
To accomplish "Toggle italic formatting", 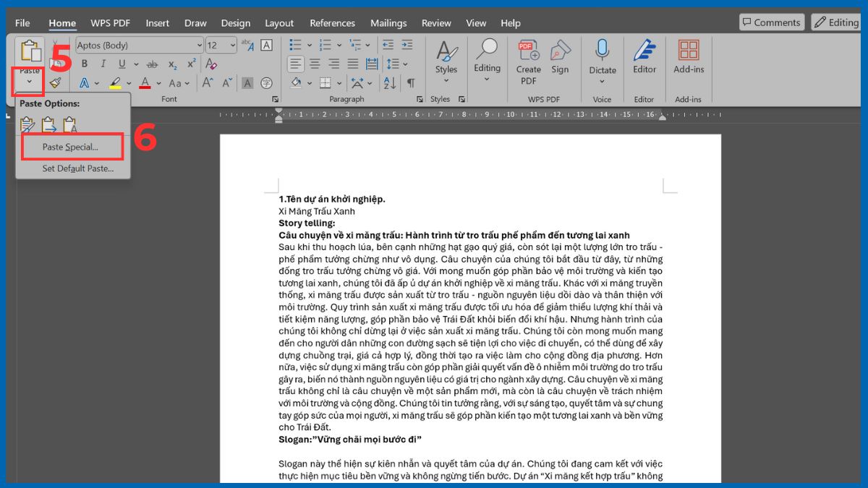I will point(101,64).
